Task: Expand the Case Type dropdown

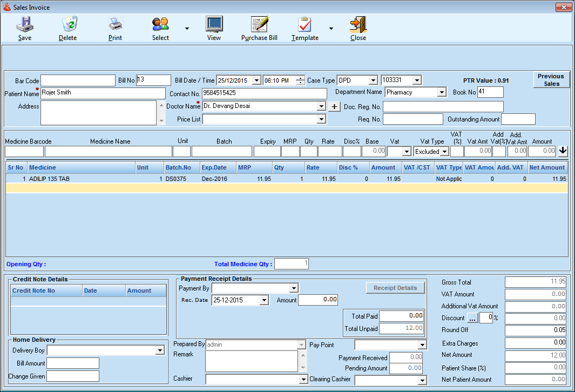Action: point(373,80)
